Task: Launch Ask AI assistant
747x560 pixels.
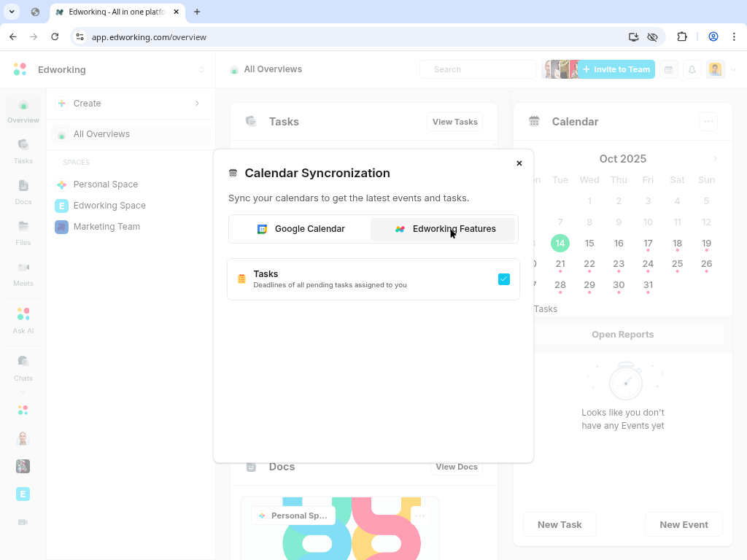Action: (23, 320)
